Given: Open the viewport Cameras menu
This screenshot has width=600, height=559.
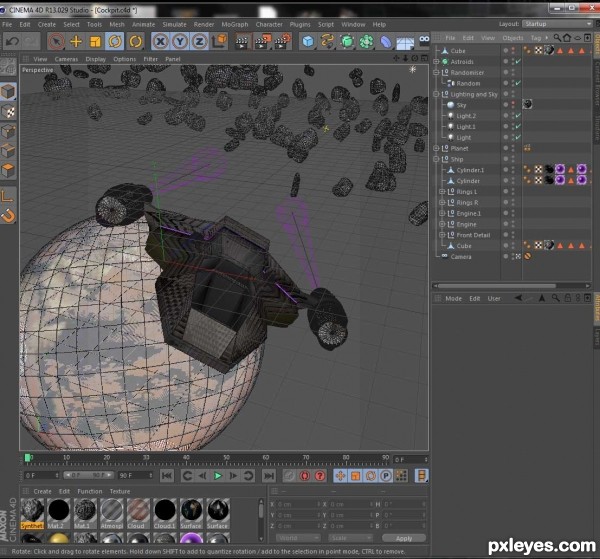Looking at the screenshot, I should tap(66, 59).
